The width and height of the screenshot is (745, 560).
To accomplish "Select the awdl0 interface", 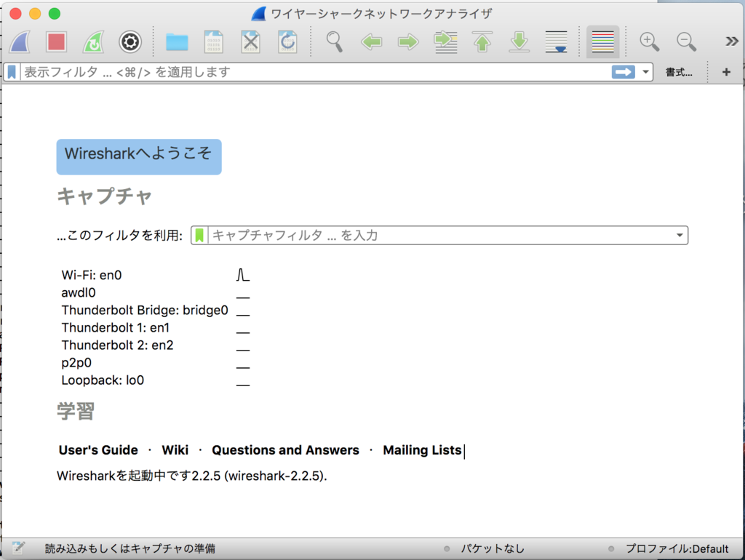I will point(79,292).
